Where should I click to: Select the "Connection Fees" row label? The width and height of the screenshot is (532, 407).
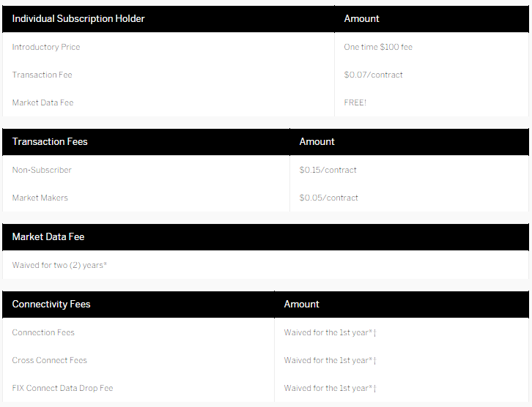(x=43, y=332)
